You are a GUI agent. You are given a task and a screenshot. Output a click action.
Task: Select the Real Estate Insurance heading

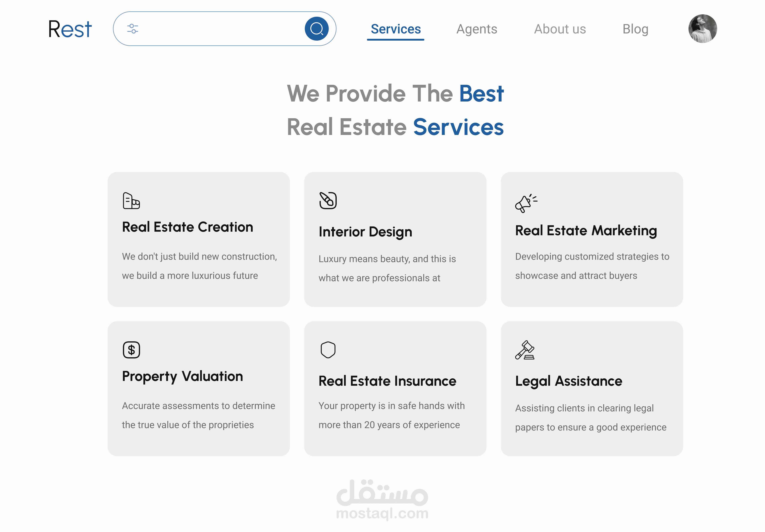point(387,381)
